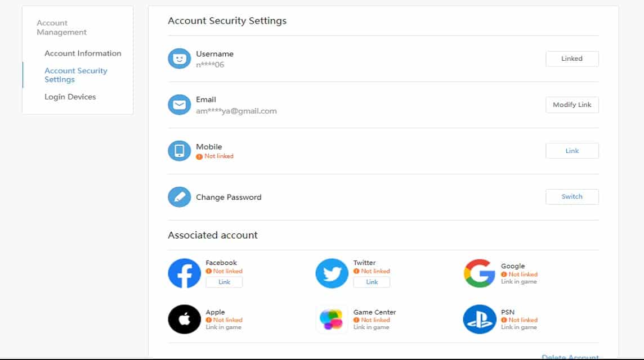Screen dimensions: 644x360
Task: Click Link under the Twitter account
Action: [372, 282]
